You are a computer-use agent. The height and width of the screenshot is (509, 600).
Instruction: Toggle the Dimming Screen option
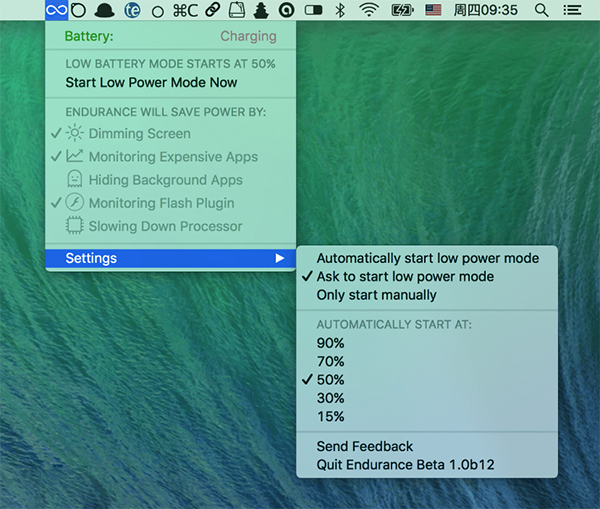point(139,133)
